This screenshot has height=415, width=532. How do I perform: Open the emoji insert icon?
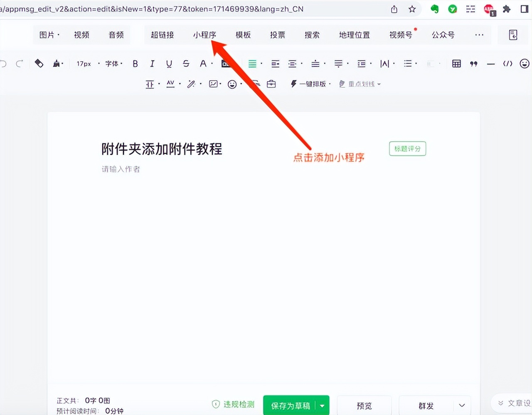525,63
